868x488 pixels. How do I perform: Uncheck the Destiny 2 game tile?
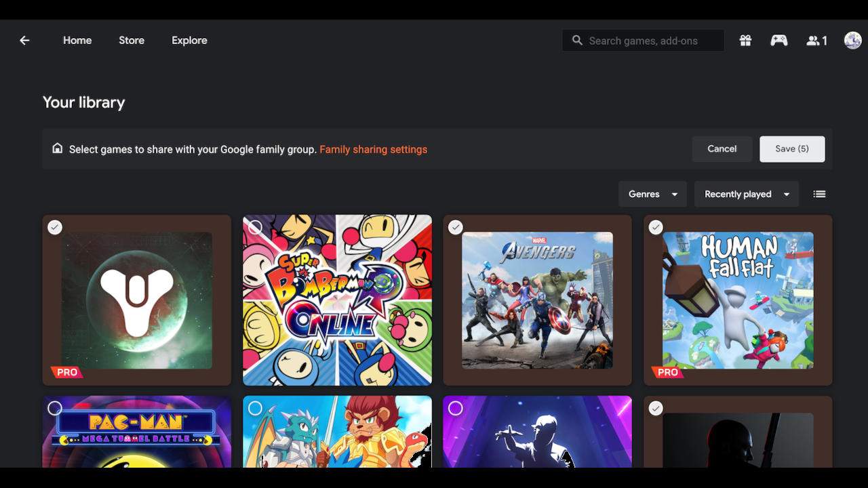[x=55, y=227]
